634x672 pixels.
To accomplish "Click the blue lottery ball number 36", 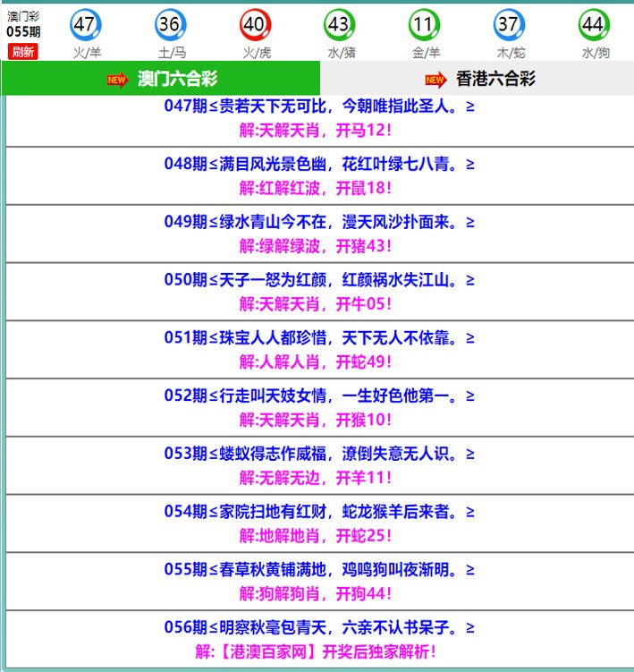I will click(x=171, y=25).
